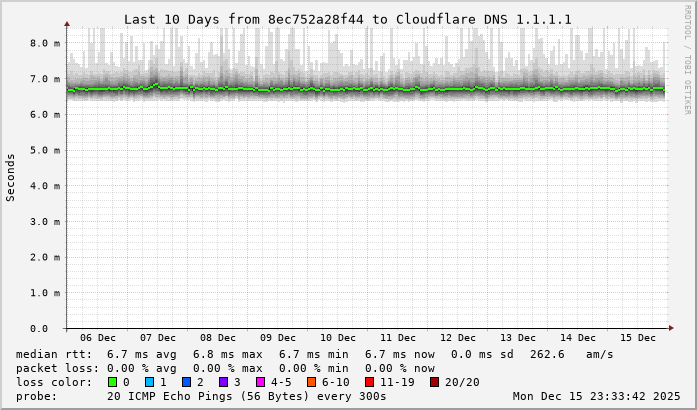
Task: Click the purple loss color 3 swatch
Action: 223,382
